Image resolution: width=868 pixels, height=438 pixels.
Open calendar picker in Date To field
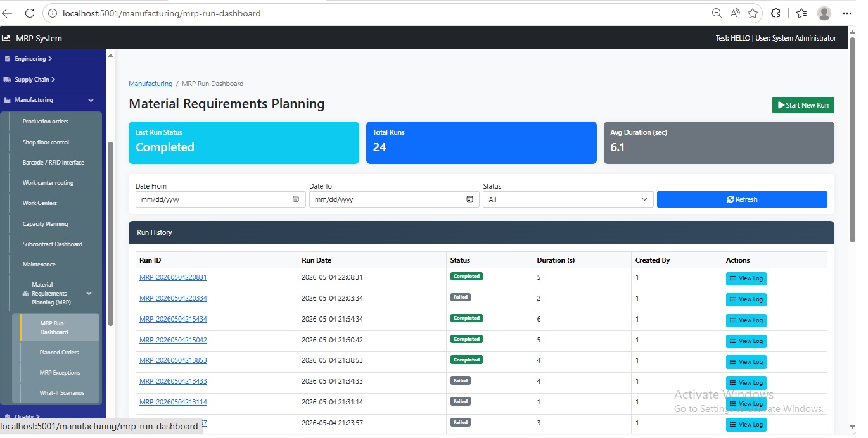469,199
